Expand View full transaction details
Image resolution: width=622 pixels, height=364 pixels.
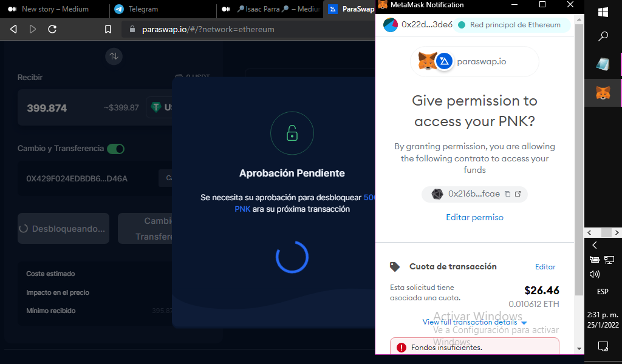[474, 322]
